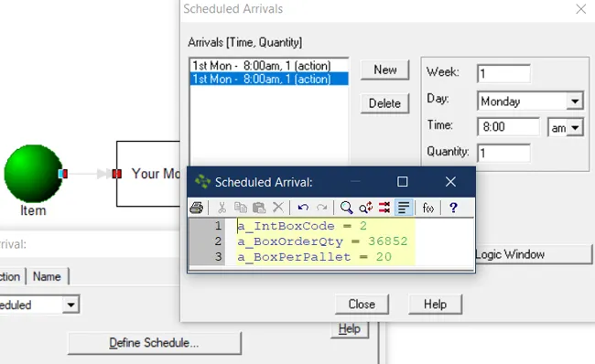Click the Redo arrow icon
This screenshot has width=595, height=364.
pos(322,208)
